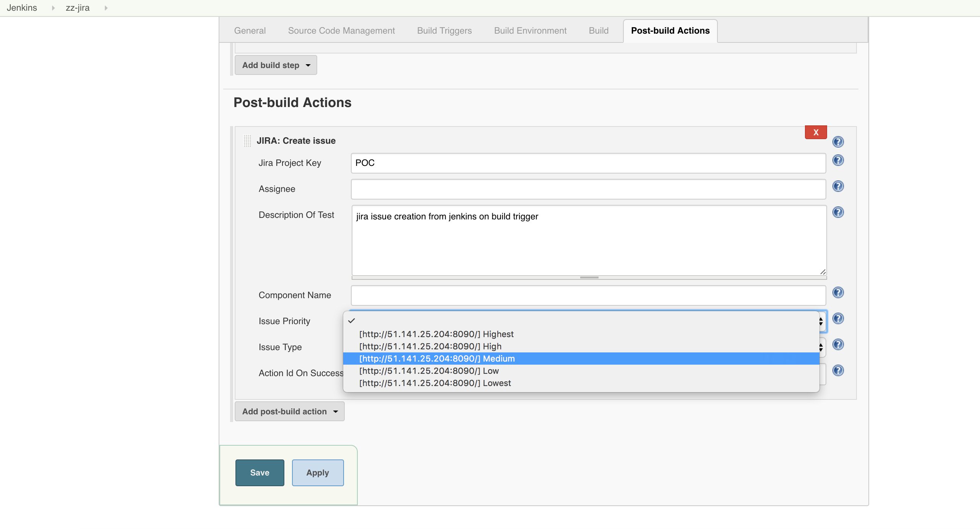The image size is (980, 529).
Task: Select the blank checked priority option
Action: point(581,321)
